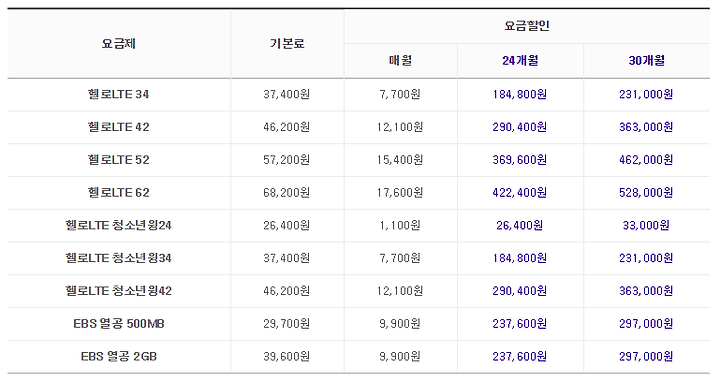Click the 기본료 column header
The width and height of the screenshot is (720, 382).
pos(287,44)
